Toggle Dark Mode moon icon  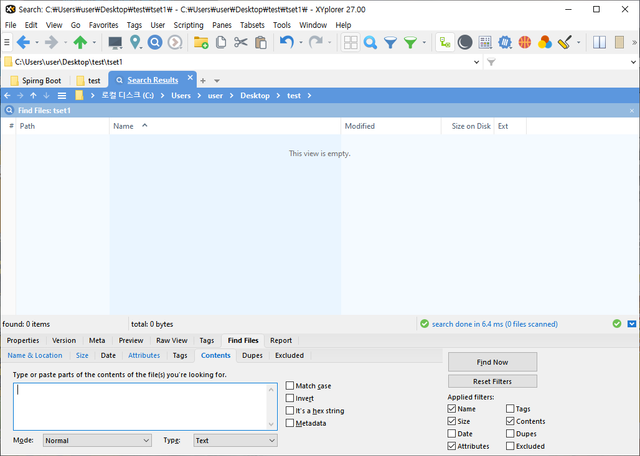[x=465, y=42]
